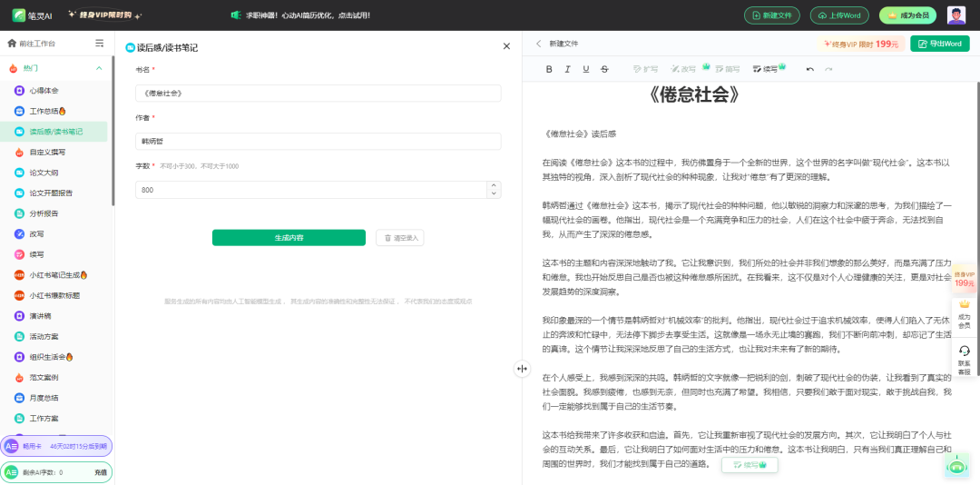
Task: Click the 扩写 toolbar tool
Action: point(646,69)
